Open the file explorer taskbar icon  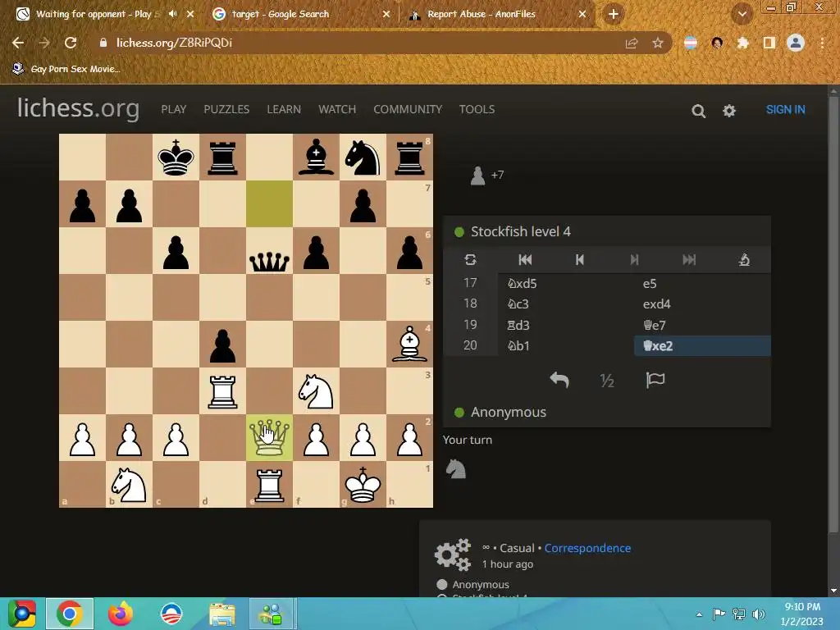(221, 614)
